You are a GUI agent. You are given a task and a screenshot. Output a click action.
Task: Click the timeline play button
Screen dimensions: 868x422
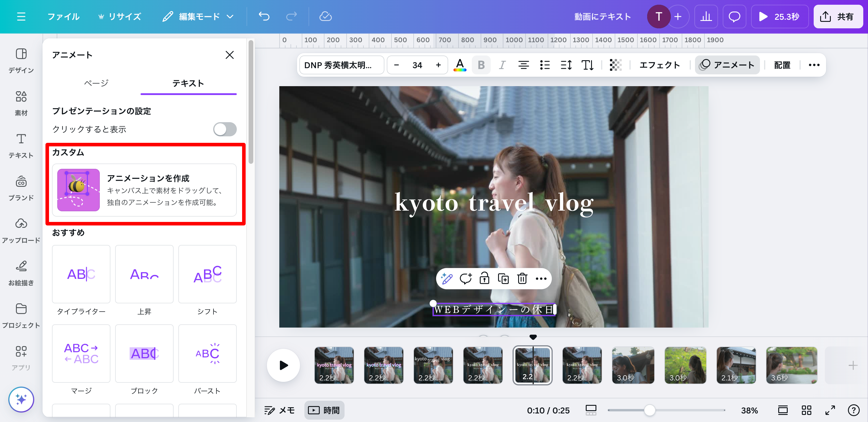(x=283, y=365)
